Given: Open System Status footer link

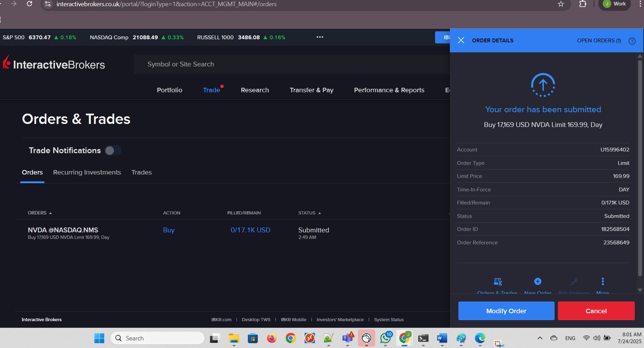Looking at the screenshot, I should point(389,320).
